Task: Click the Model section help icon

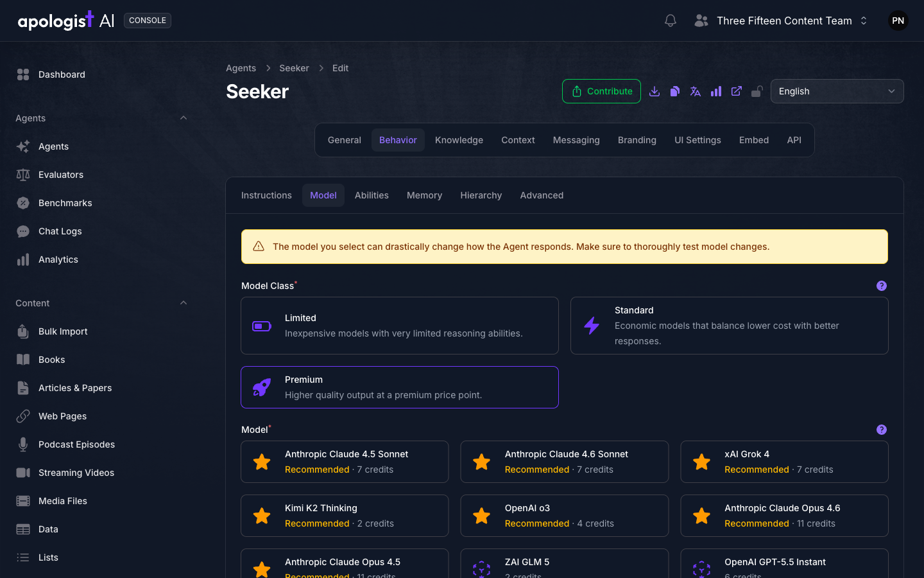Action: [x=882, y=430]
